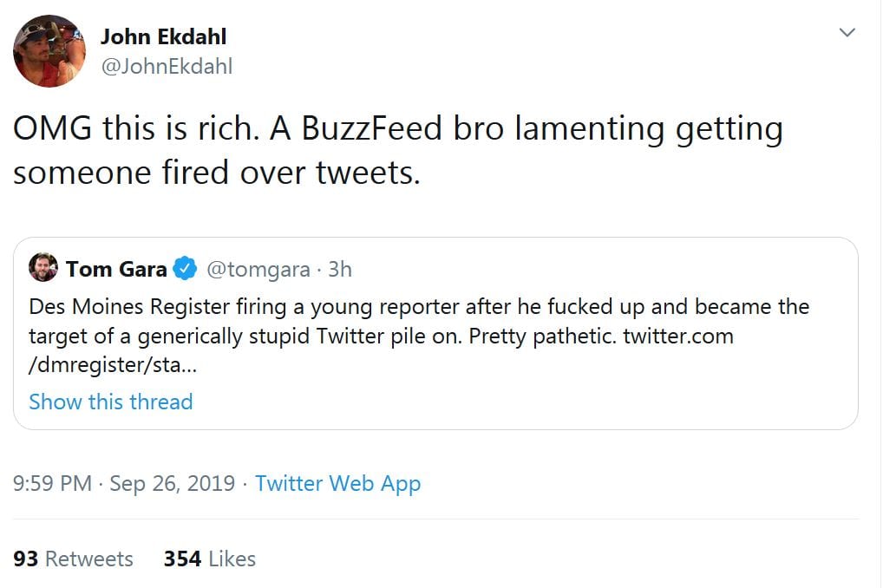Open the @JohnEkdahl handle link
Viewport: 883px width, 588px height.
[167, 66]
